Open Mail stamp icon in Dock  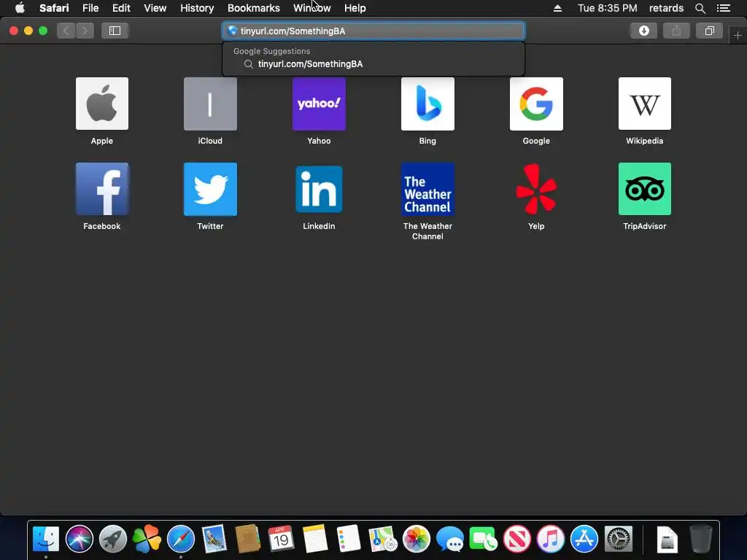214,539
